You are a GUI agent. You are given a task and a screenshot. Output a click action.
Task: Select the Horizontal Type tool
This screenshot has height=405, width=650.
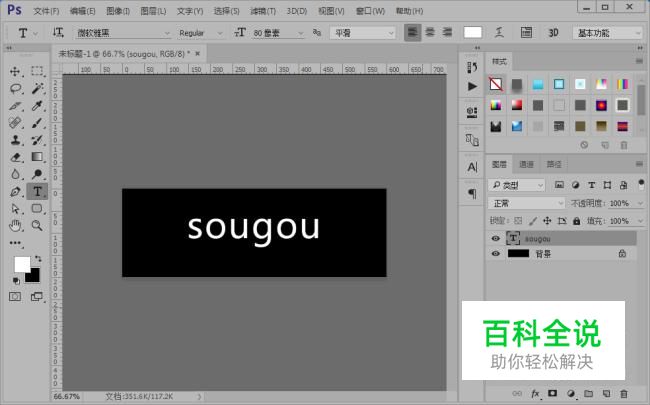click(37, 192)
